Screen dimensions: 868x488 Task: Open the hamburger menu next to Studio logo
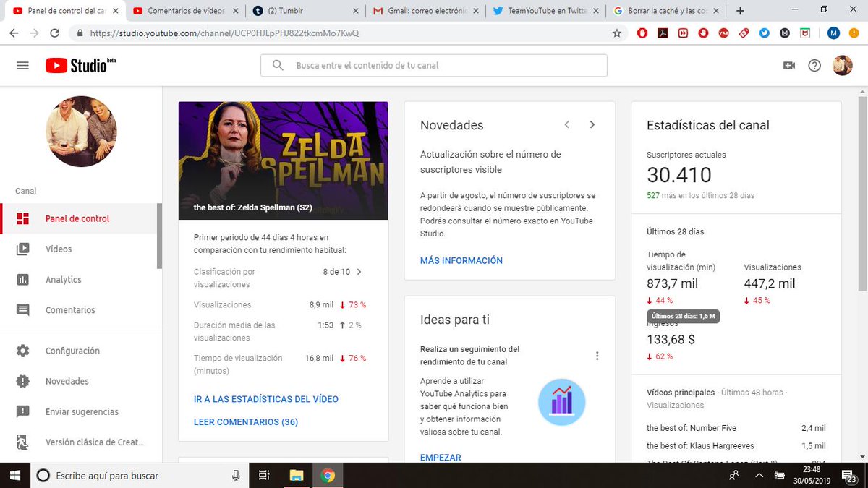22,65
